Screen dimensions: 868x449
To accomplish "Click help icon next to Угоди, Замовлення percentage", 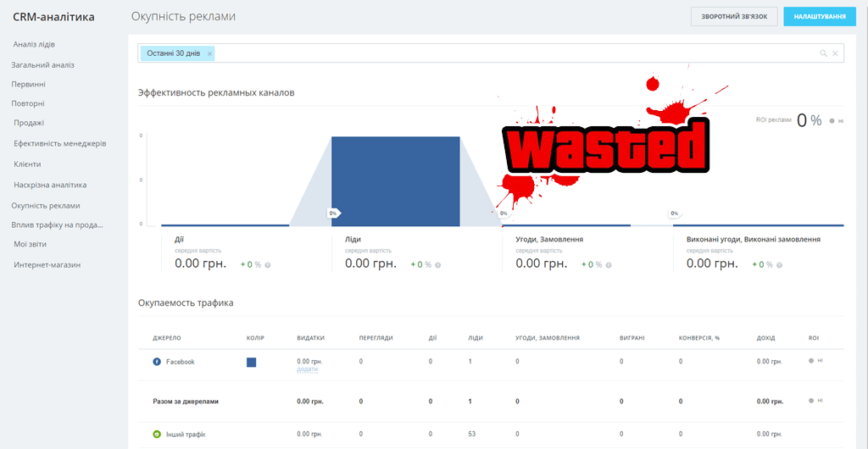I will click(x=609, y=265).
